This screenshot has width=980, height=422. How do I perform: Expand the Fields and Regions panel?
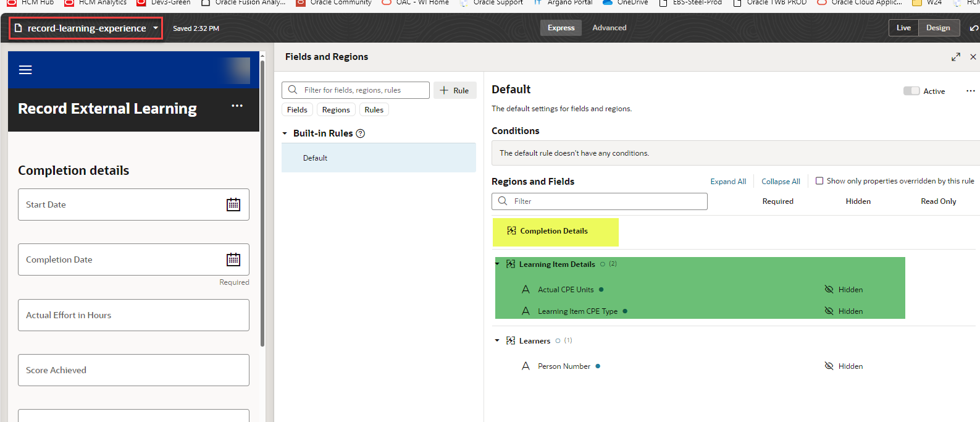(x=956, y=57)
